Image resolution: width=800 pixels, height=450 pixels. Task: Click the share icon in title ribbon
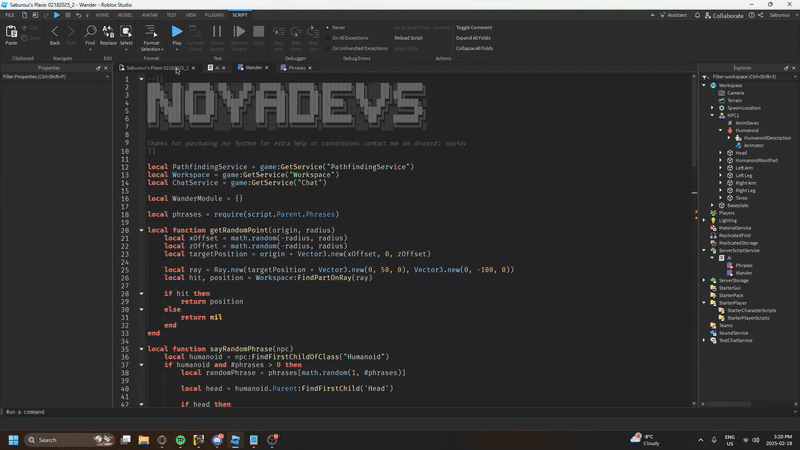760,15
